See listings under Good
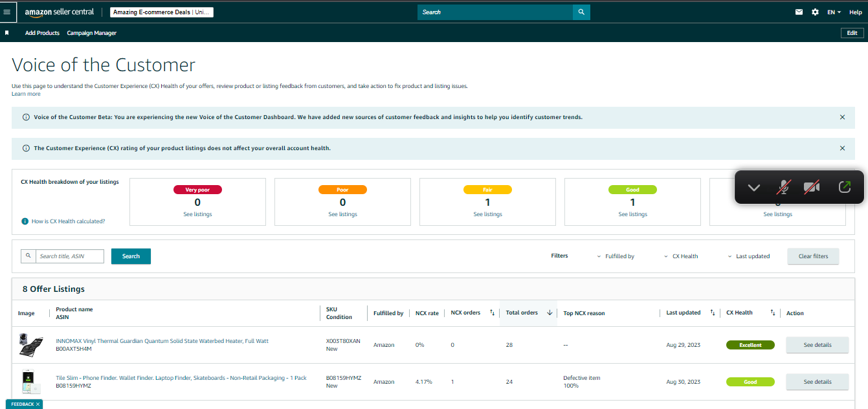Screen dimensions: 868x409 click(x=632, y=214)
